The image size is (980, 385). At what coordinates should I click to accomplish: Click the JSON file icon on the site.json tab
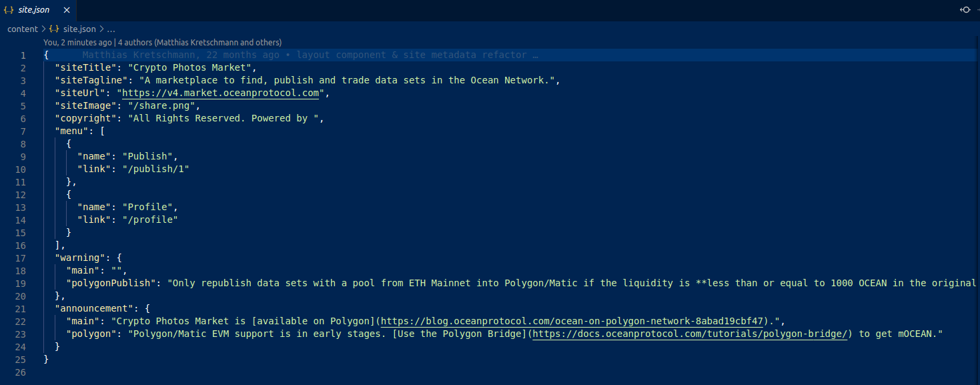[9, 10]
